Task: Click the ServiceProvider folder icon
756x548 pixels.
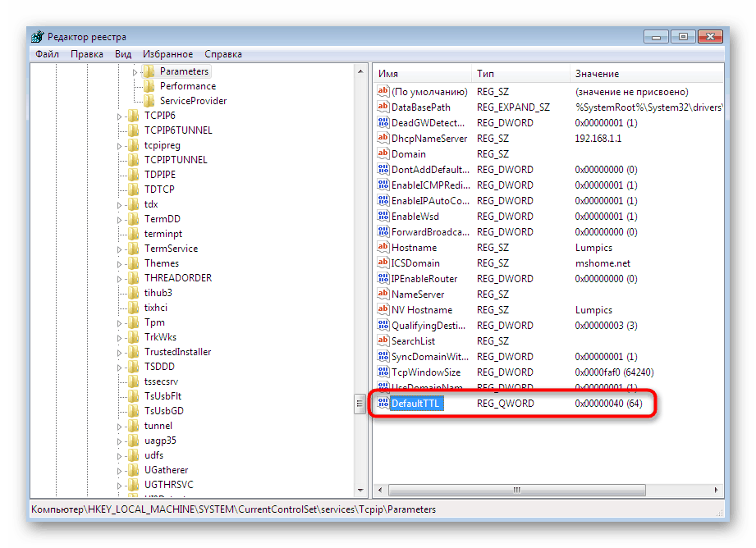Action: coord(149,101)
